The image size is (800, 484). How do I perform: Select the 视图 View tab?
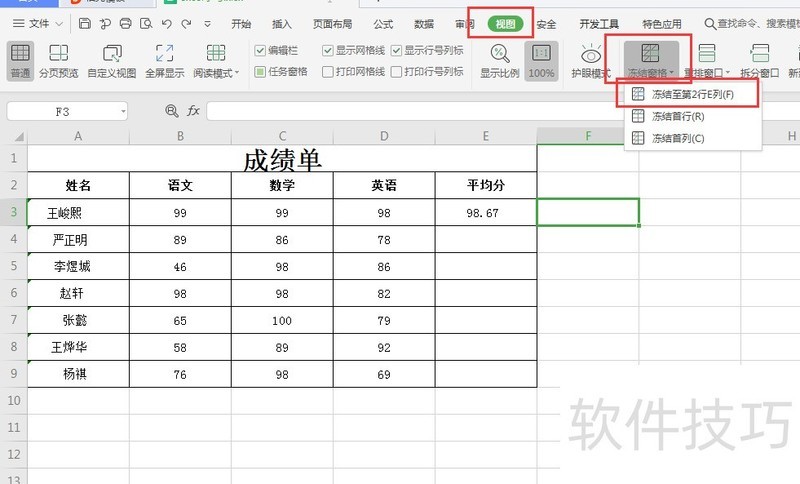[x=505, y=23]
